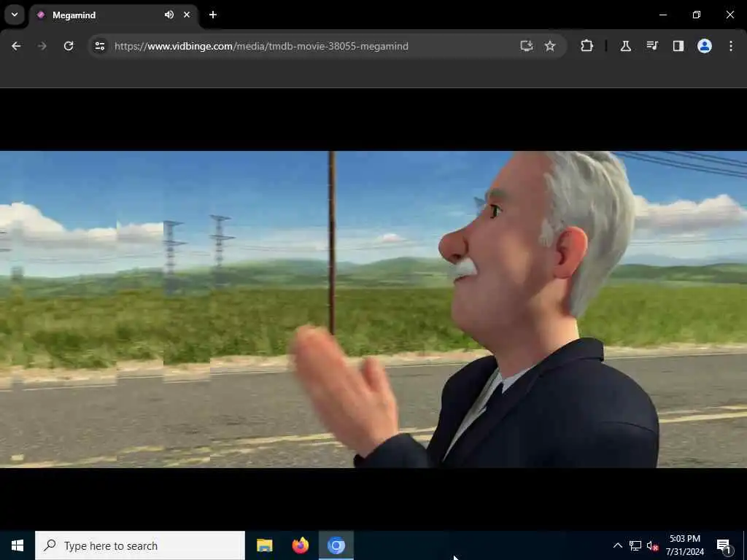Viewport: 747px width, 560px height.
Task: Reload the vidbinge page
Action: (x=69, y=46)
